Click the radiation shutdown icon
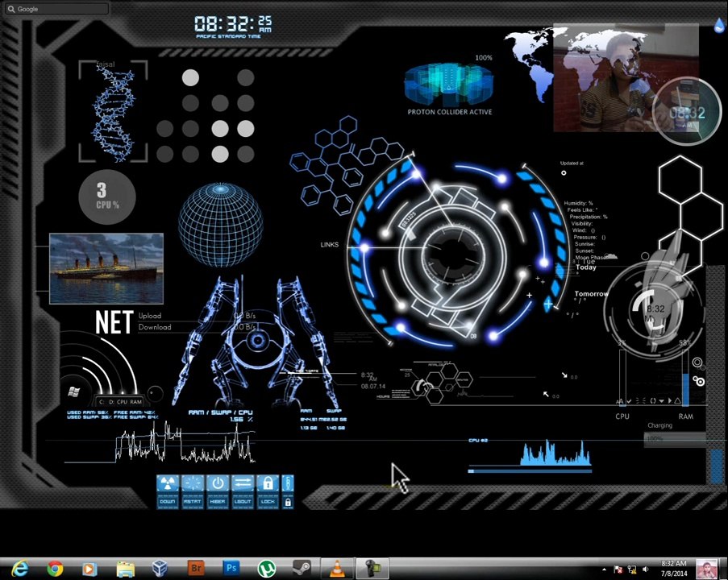 (x=167, y=483)
